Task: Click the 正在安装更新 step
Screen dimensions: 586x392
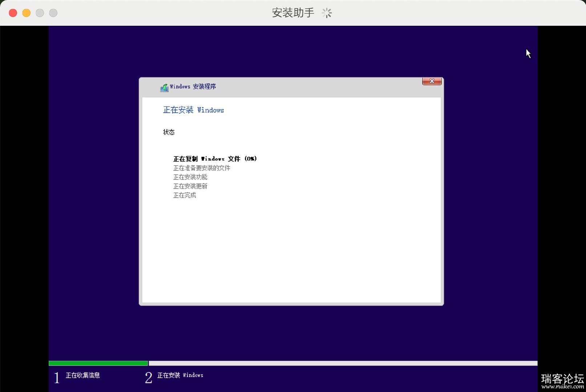Action: pos(190,186)
